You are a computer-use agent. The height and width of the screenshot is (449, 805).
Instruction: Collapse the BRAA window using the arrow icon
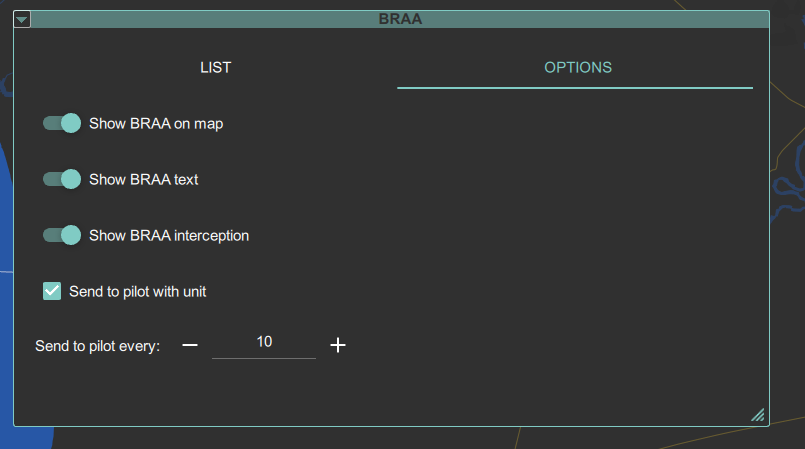coord(22,19)
